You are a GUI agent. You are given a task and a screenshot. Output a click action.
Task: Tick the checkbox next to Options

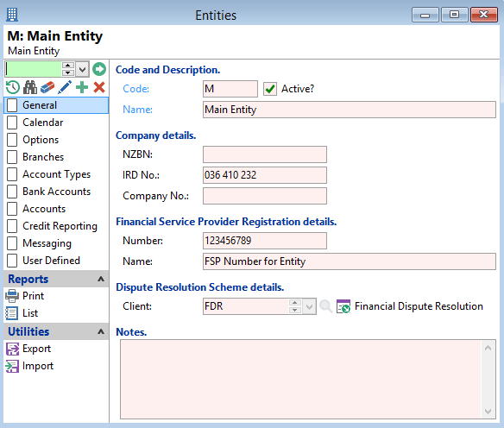(12, 140)
